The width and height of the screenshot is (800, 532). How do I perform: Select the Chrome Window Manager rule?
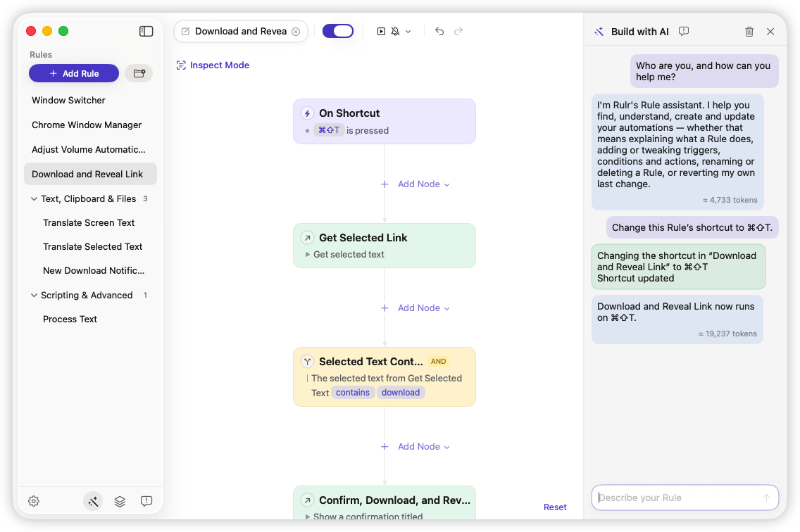[x=90, y=125]
